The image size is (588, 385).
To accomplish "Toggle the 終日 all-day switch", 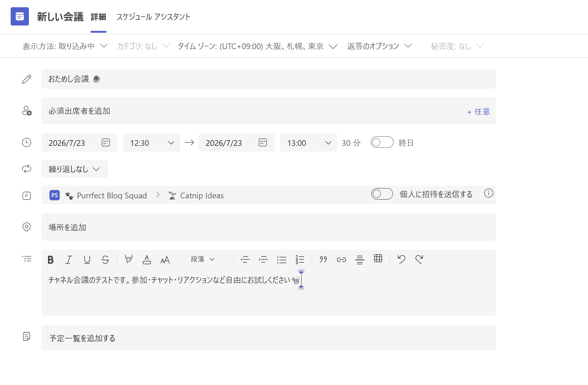I will coord(382,142).
